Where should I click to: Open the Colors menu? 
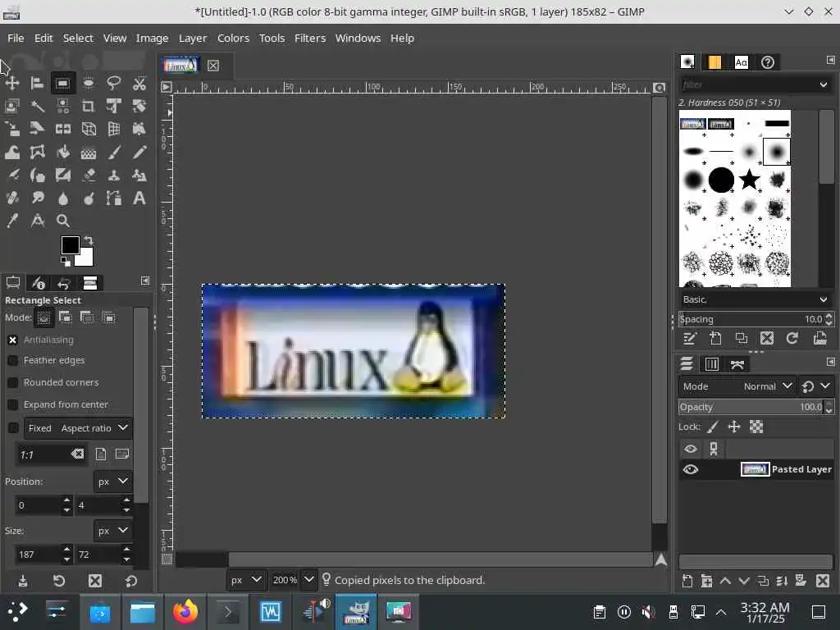[233, 38]
